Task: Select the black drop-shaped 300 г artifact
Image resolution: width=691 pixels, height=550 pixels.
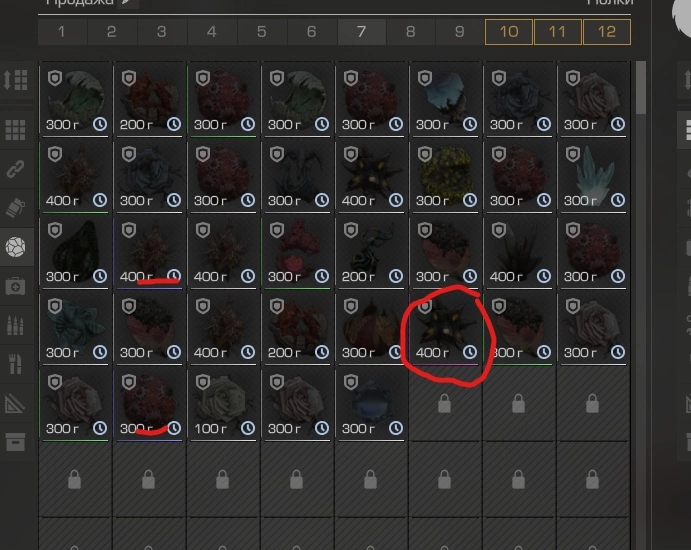Action: pyautogui.click(x=76, y=252)
